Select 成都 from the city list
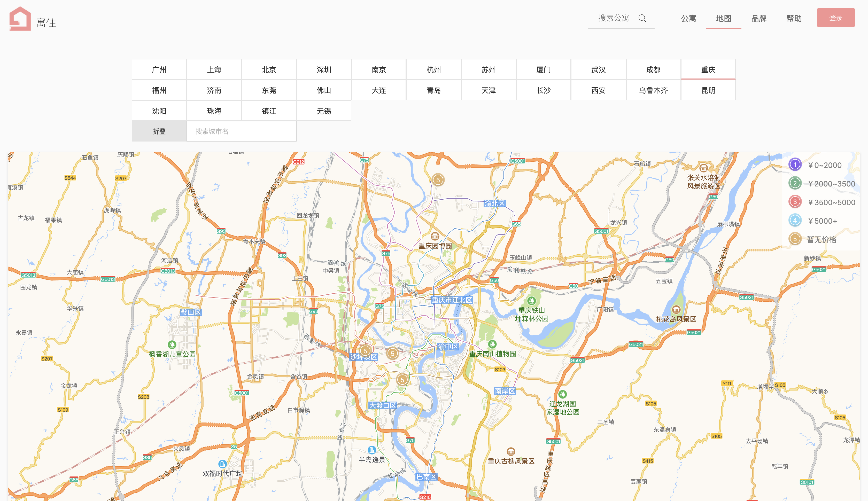 coord(653,70)
